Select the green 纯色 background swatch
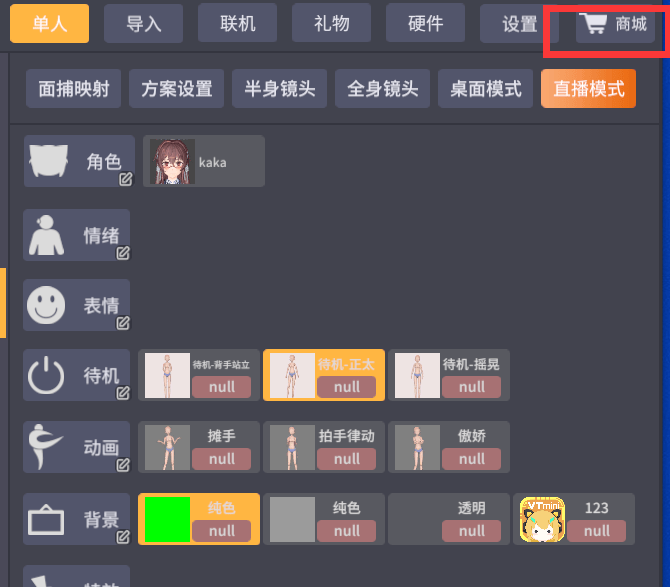The width and height of the screenshot is (670, 587). tap(168, 519)
